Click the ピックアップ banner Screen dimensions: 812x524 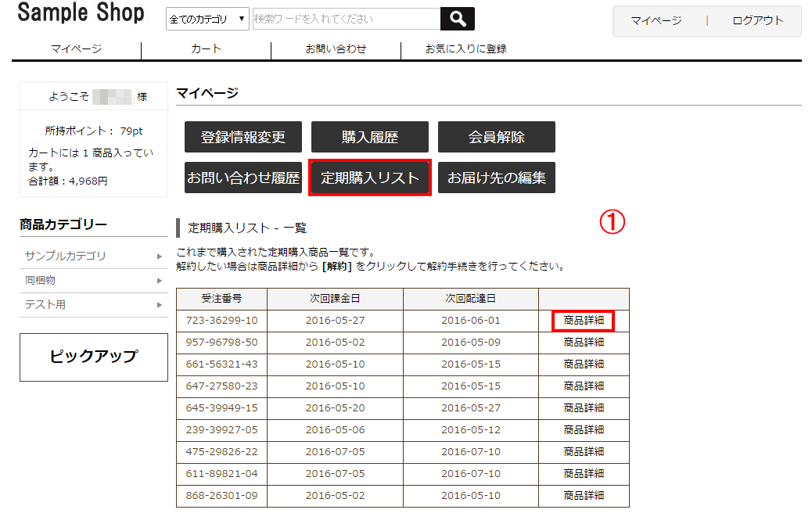coord(94,357)
